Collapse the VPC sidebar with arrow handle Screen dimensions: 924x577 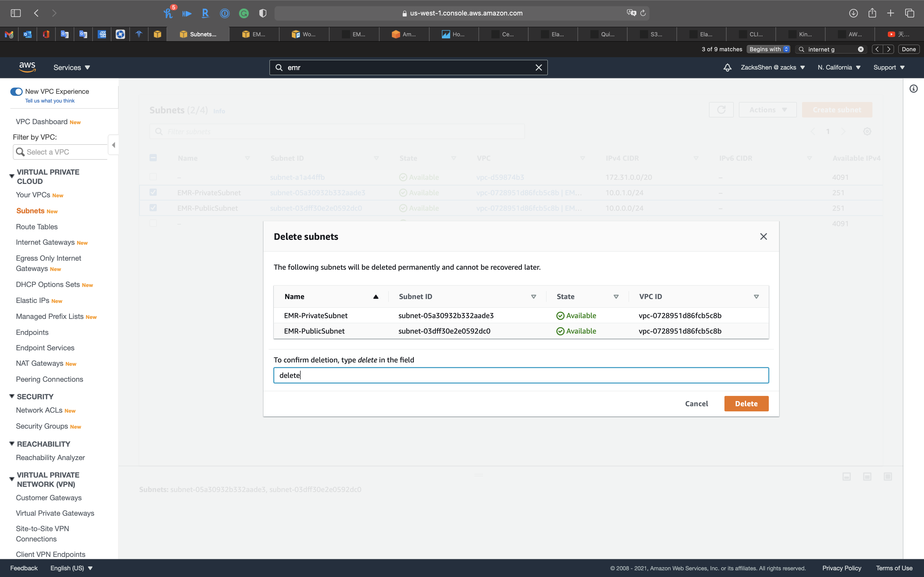[x=113, y=145]
